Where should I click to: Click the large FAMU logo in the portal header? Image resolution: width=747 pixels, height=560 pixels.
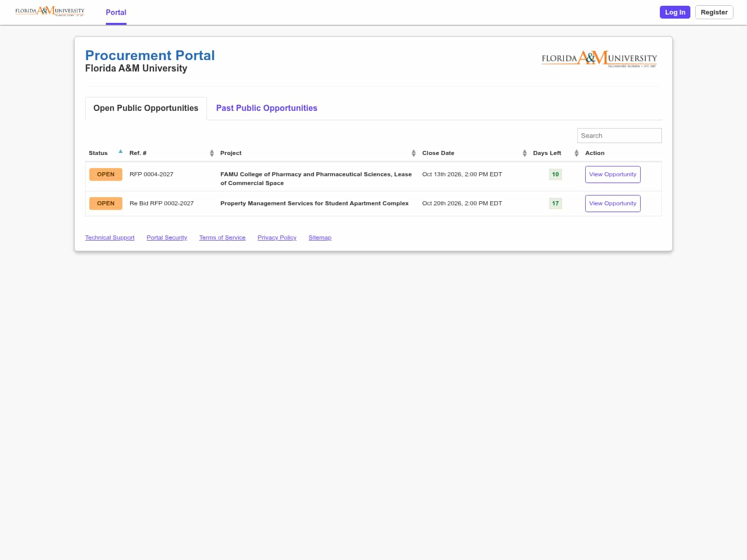point(599,59)
